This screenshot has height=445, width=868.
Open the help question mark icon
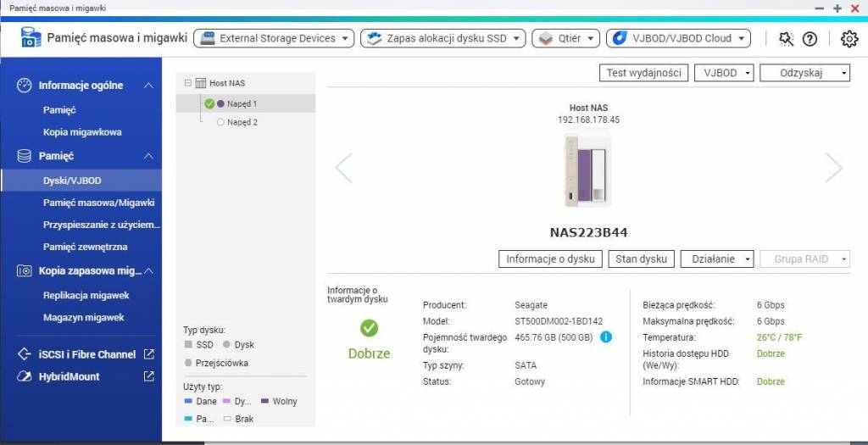click(x=810, y=39)
